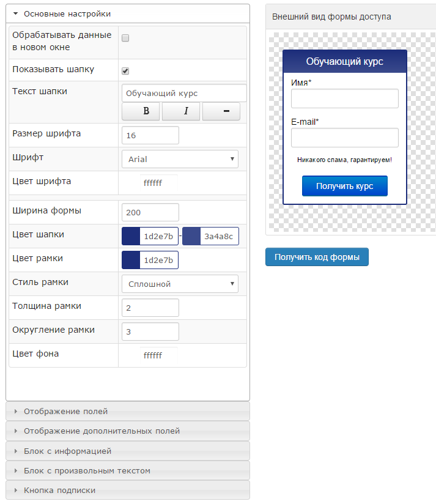This screenshot has height=504, width=436.
Task: Expand 'Отображение дополнительных полей' section
Action: [102, 431]
